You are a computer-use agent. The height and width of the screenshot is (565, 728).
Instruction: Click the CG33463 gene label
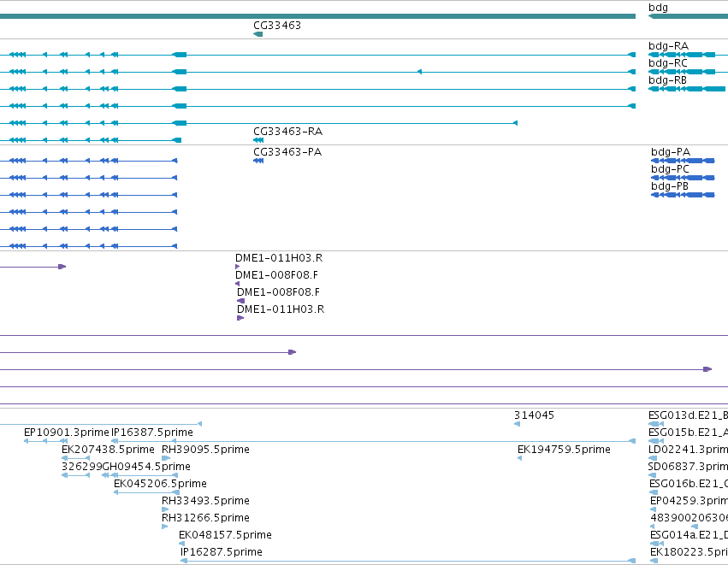point(277,26)
